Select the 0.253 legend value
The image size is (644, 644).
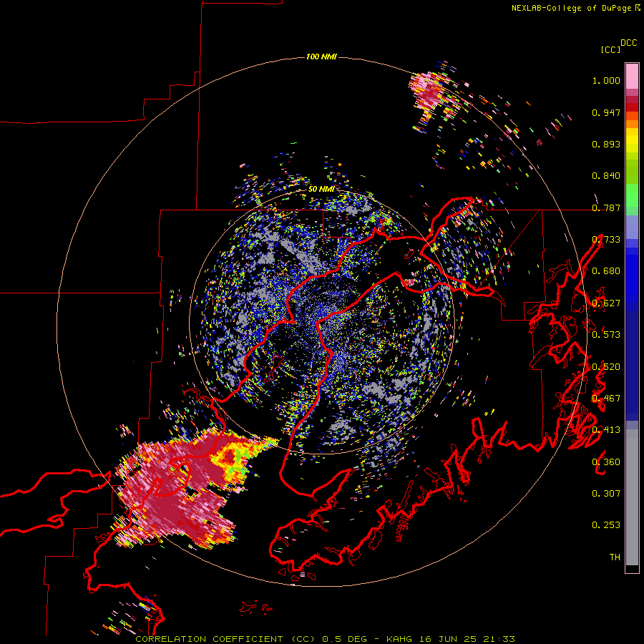click(606, 525)
